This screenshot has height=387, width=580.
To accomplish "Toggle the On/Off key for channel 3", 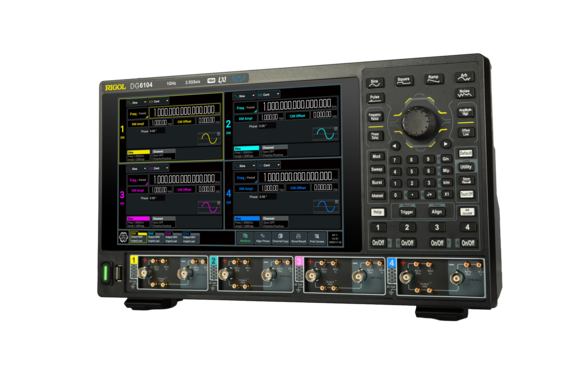I will coord(437,243).
